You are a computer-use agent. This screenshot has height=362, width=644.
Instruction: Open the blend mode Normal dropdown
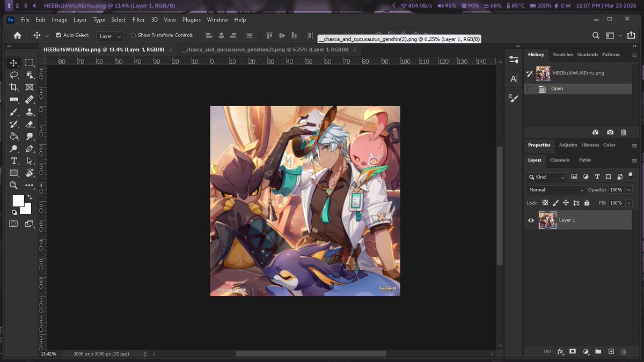click(x=556, y=190)
